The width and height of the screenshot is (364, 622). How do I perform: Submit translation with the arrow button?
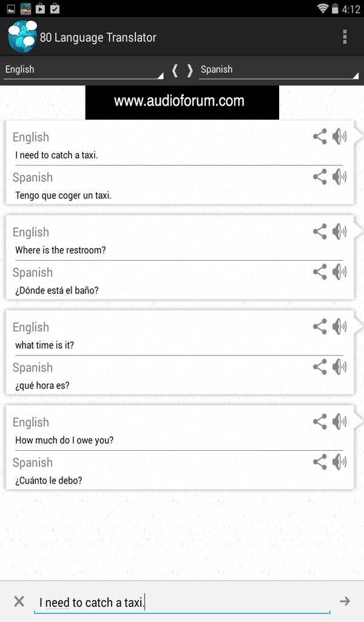tap(346, 602)
